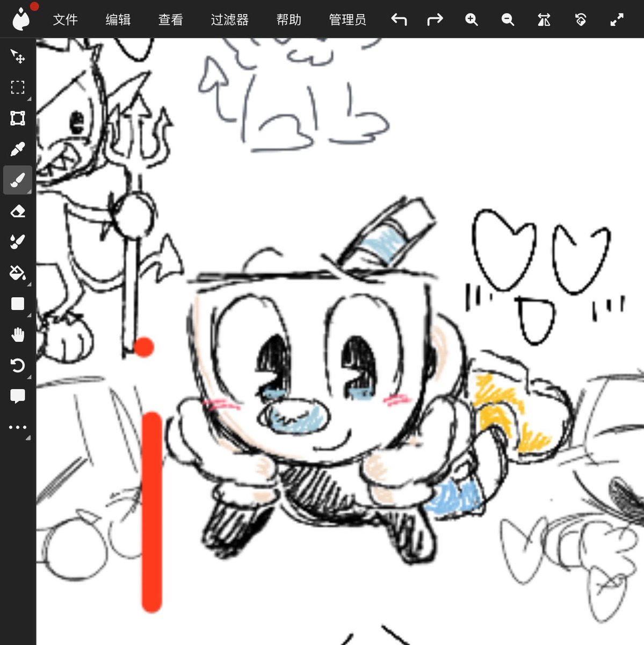Select the Eraser tool
This screenshot has width=644, height=645.
tap(18, 211)
